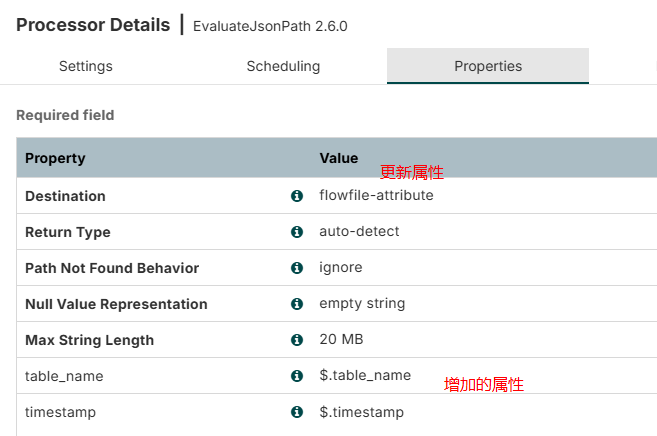Click info icon next to Destination
Screen dimensions: 657x436
pyautogui.click(x=296, y=196)
